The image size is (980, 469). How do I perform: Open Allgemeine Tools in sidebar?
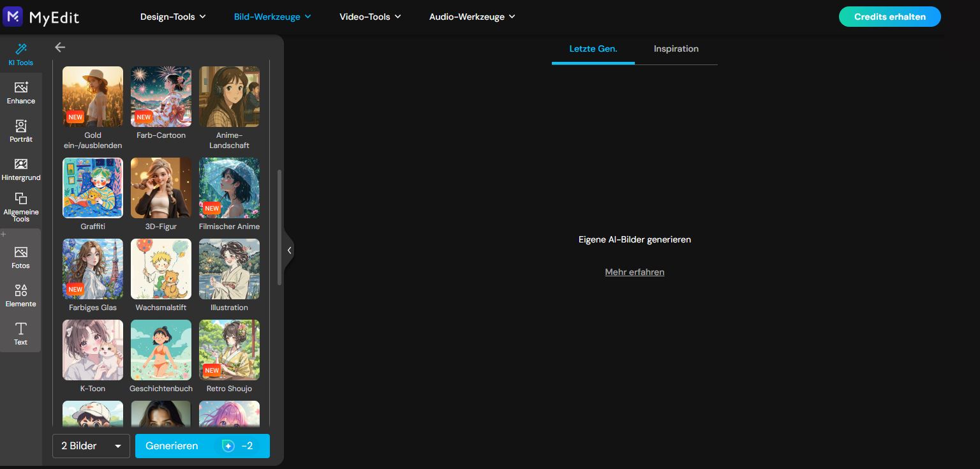coord(21,207)
